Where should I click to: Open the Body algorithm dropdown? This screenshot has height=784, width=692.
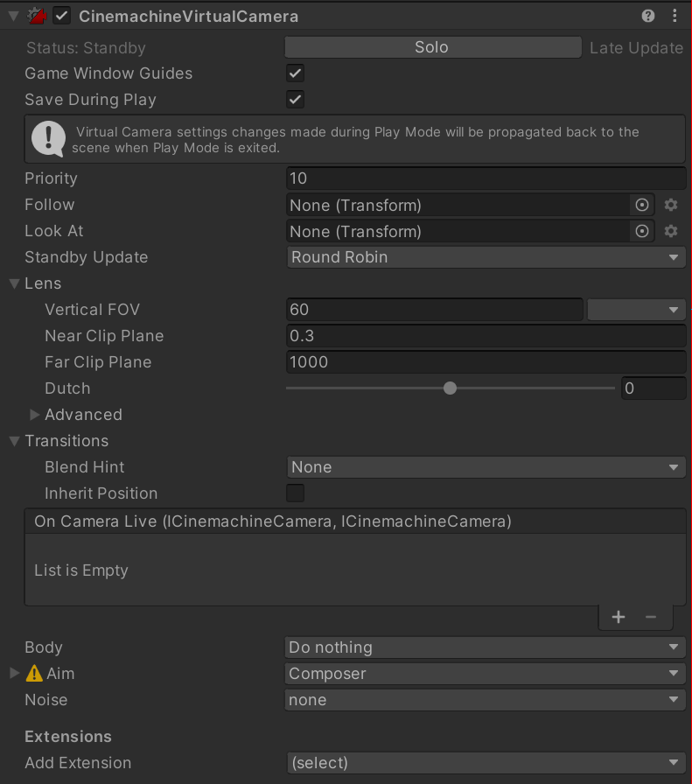click(485, 647)
